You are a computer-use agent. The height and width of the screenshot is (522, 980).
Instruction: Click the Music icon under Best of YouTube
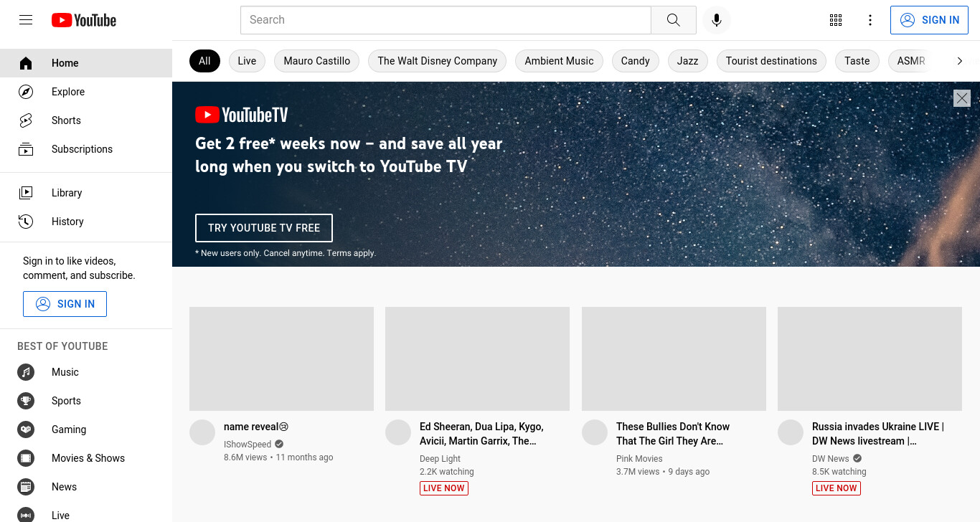click(26, 372)
